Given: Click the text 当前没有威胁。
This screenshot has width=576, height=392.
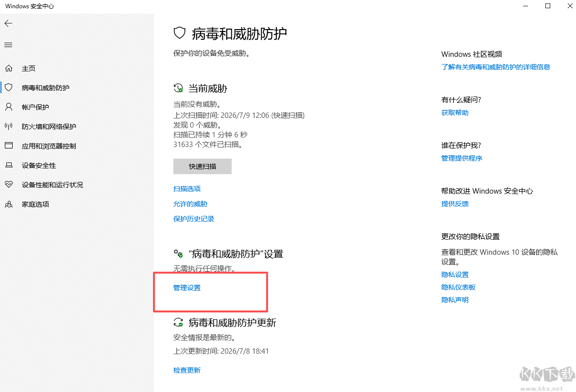Looking at the screenshot, I should (197, 105).
